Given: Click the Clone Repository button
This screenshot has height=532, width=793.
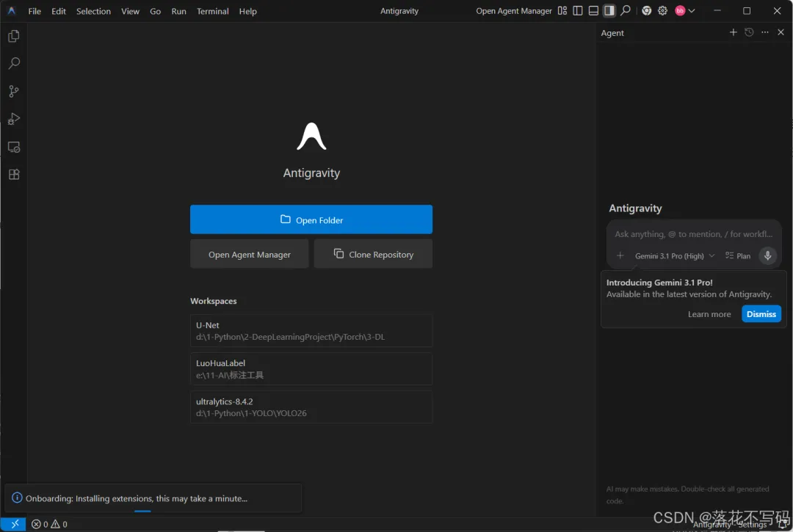Looking at the screenshot, I should 373,254.
